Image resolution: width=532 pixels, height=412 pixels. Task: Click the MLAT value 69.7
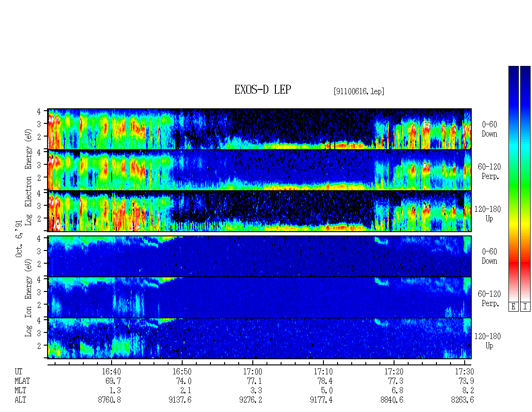tap(113, 381)
